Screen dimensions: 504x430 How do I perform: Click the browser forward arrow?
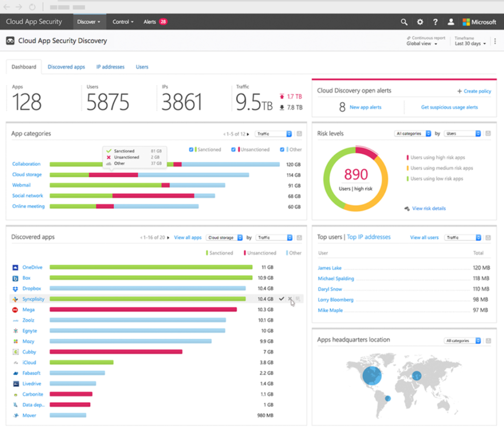click(19, 7)
